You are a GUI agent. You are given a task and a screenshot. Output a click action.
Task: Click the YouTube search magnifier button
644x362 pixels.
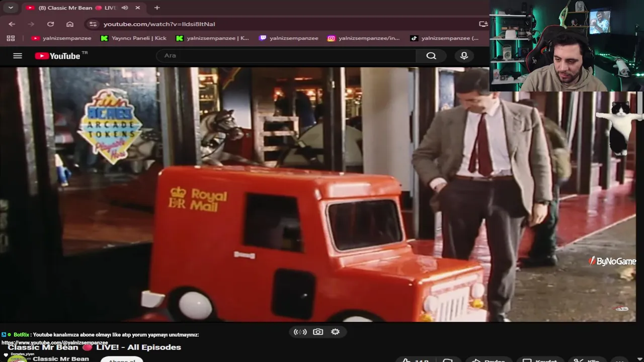click(x=431, y=56)
